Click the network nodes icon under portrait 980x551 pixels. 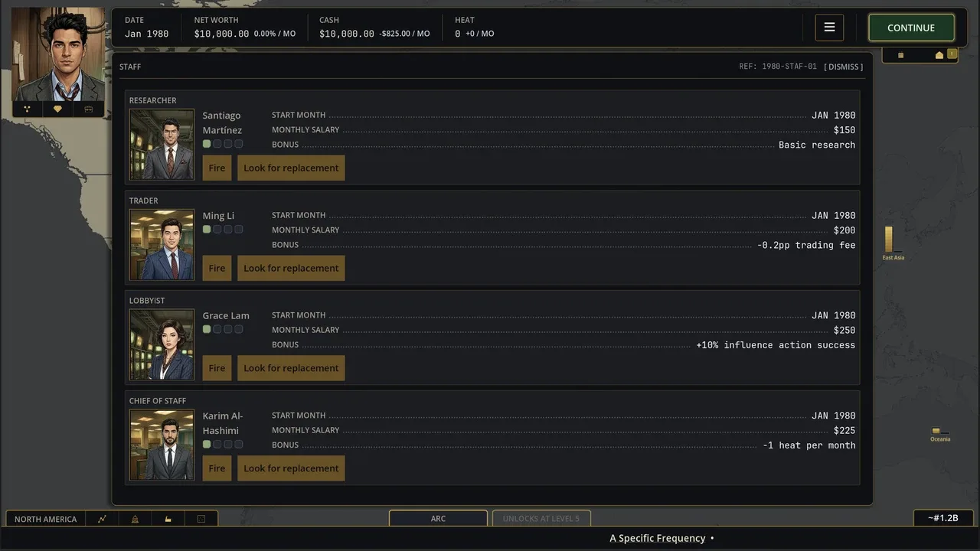point(28,109)
